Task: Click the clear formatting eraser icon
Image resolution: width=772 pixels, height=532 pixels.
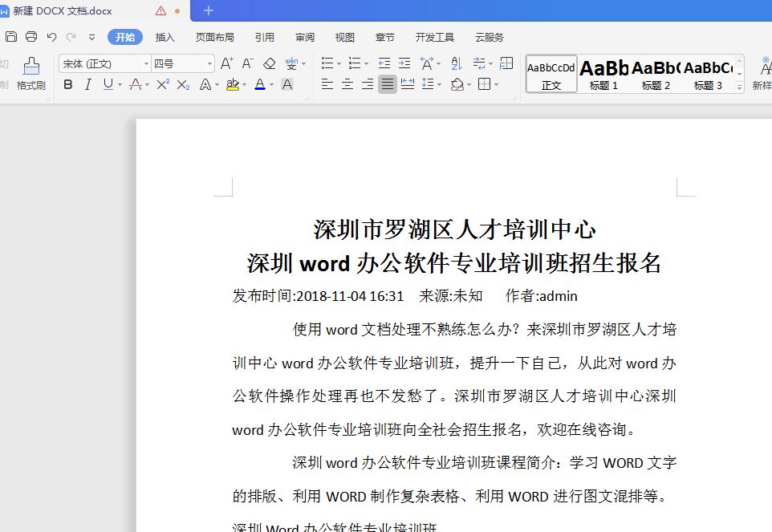Action: pos(269,63)
